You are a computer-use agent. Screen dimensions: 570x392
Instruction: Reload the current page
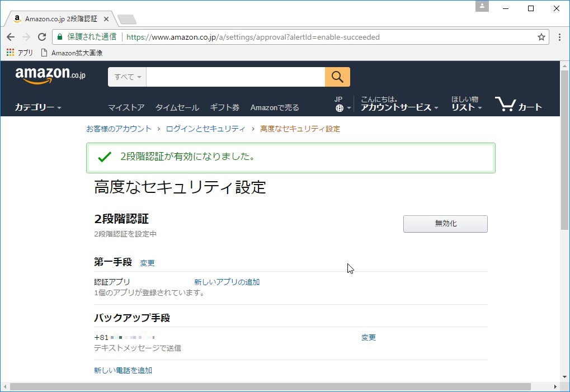[41, 37]
